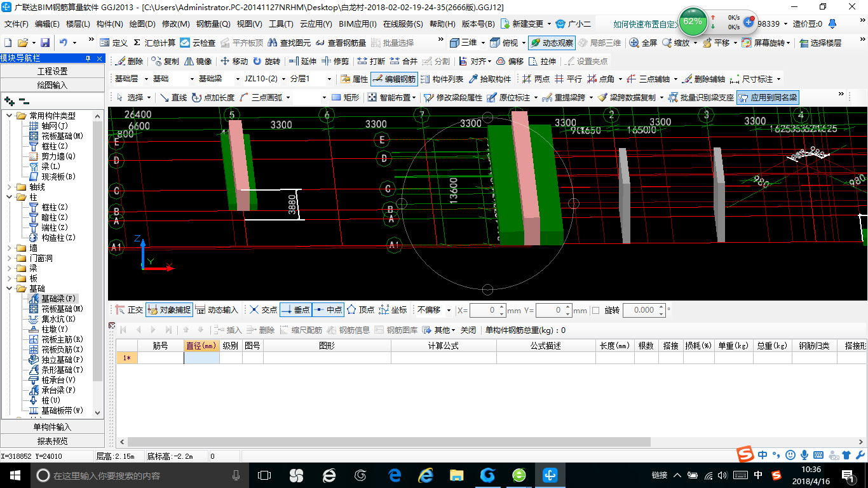Toggle 交点 intersection snap
This screenshot has width=868, height=488.
point(263,310)
